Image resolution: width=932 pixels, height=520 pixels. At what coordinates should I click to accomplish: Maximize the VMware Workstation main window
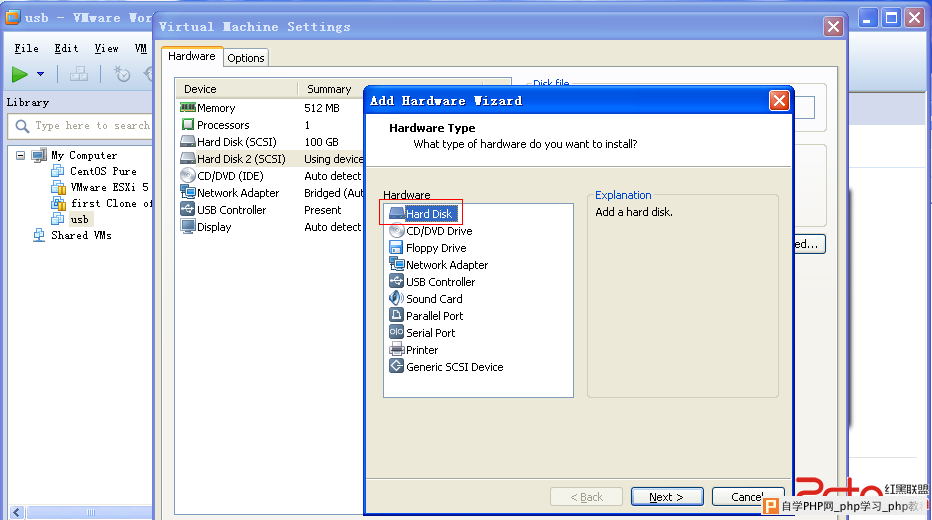click(x=892, y=18)
